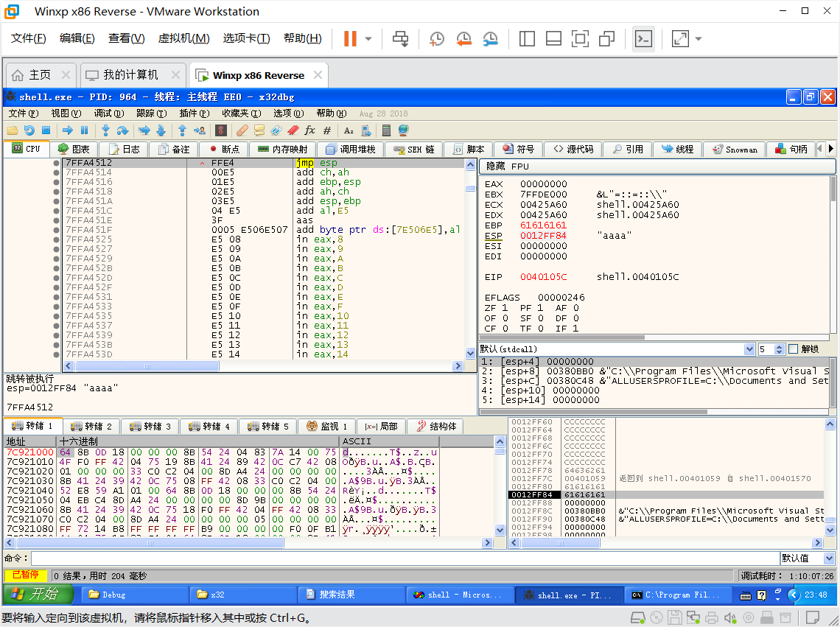The height and width of the screenshot is (627, 840).
Task: Adjust the argument count stepper showing 5
Action: pyautogui.click(x=780, y=349)
